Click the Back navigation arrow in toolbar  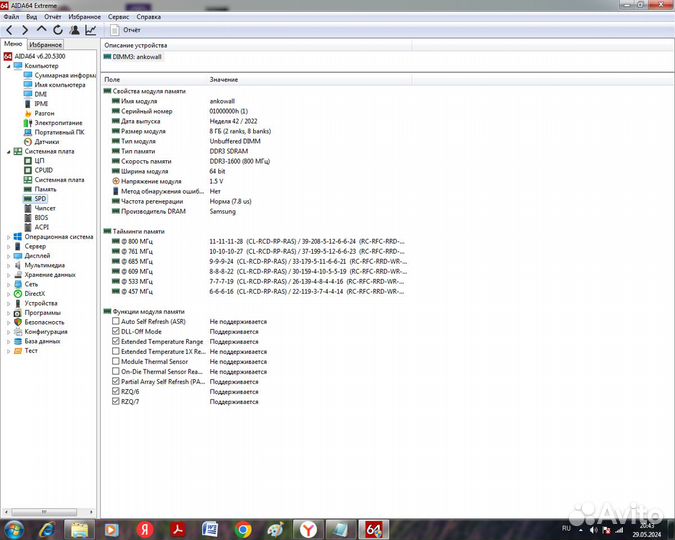[9, 30]
